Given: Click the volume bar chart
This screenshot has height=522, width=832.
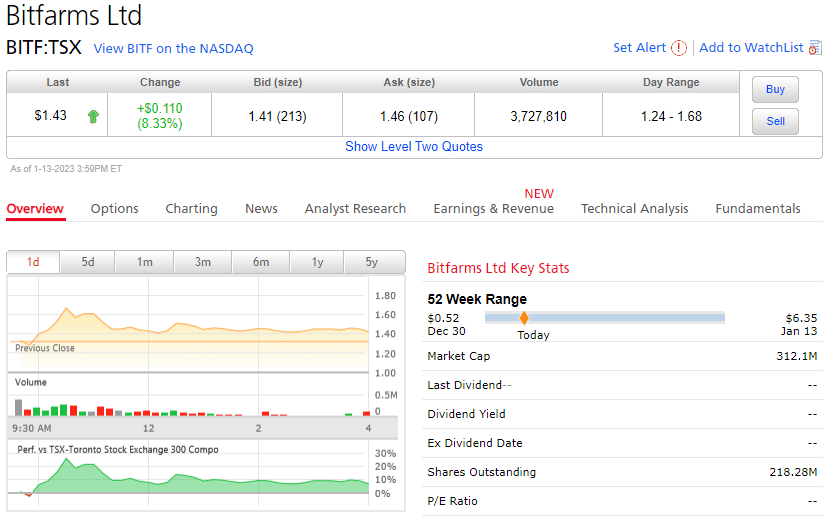Looking at the screenshot, I should coord(188,395).
